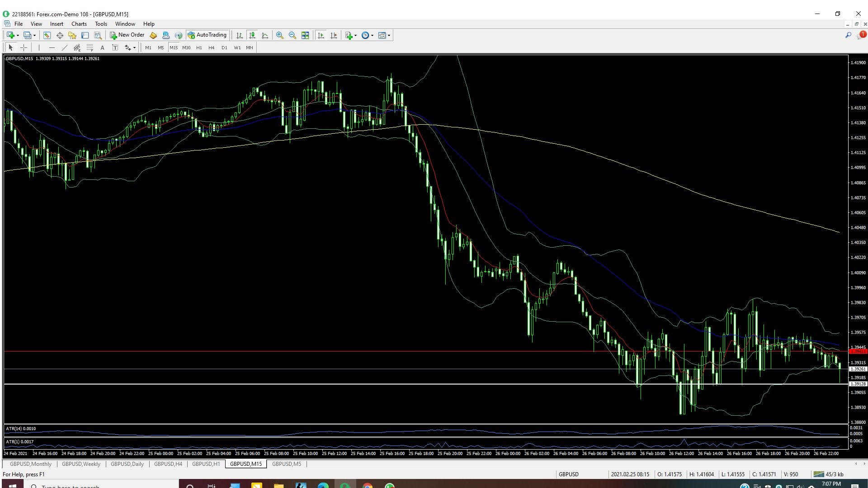
Task: Switch to M30 timeframe
Action: (186, 47)
